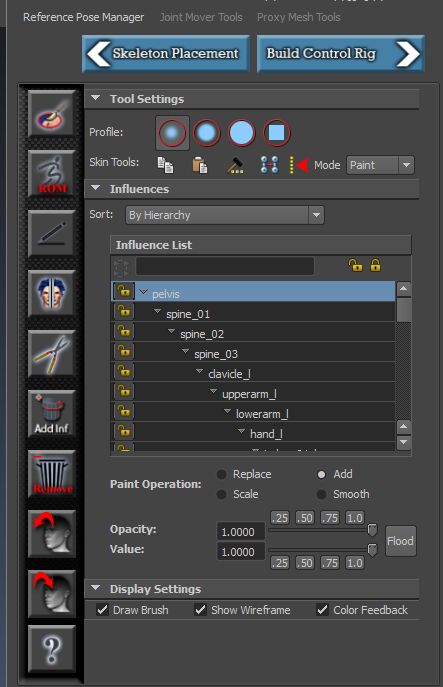The height and width of the screenshot is (687, 443).
Task: Click the influence list filter field
Action: click(x=225, y=266)
